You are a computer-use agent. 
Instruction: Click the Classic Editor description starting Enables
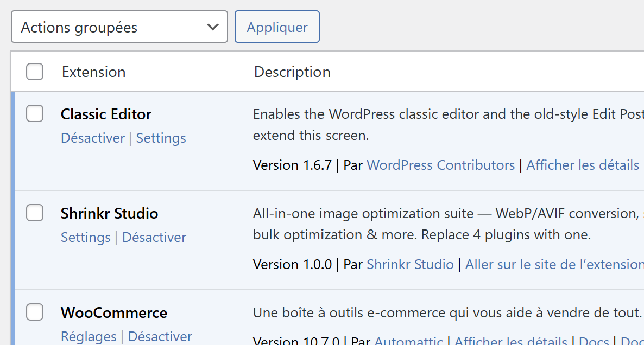click(x=449, y=125)
